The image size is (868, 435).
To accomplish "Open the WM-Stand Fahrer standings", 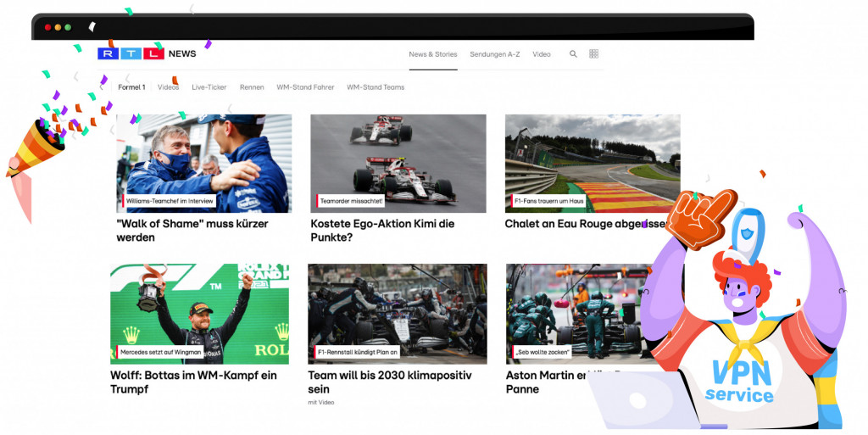I will [x=305, y=87].
